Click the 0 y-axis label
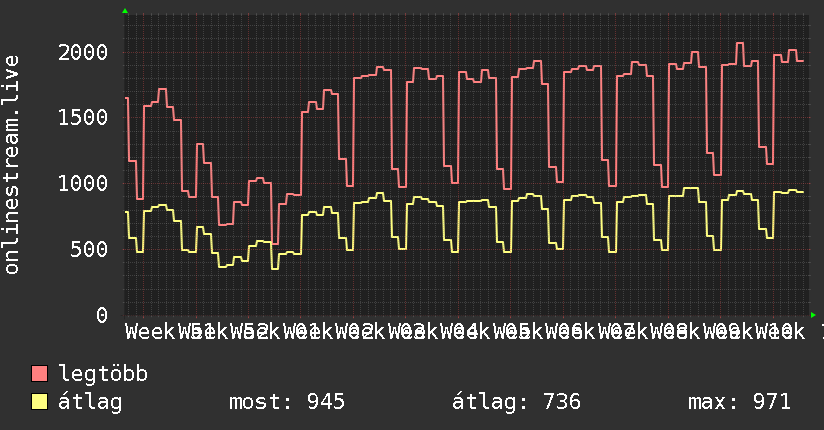Viewport: 824px width, 430px height. (102, 315)
